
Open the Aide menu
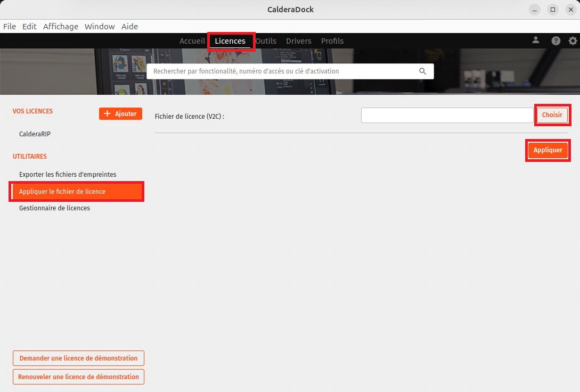129,27
